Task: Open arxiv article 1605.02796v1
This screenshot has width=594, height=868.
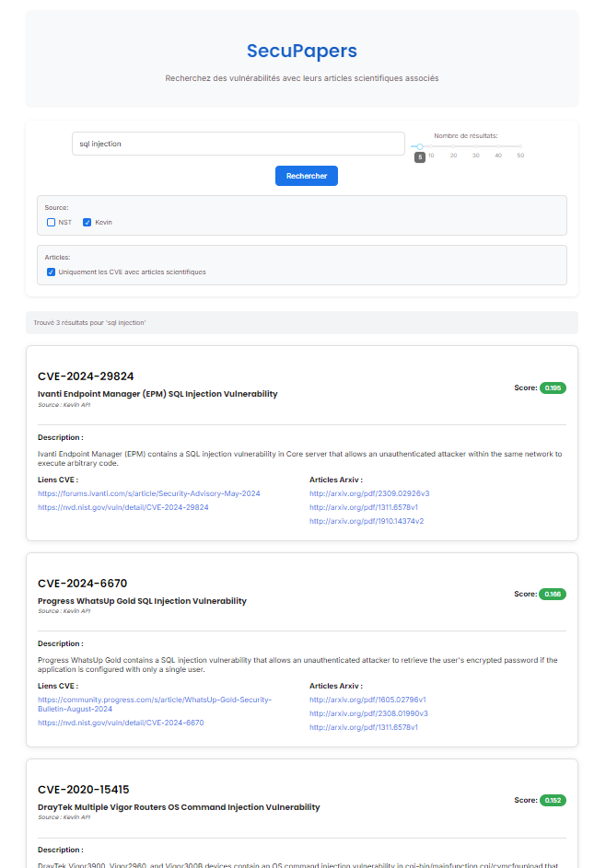Action: click(367, 700)
